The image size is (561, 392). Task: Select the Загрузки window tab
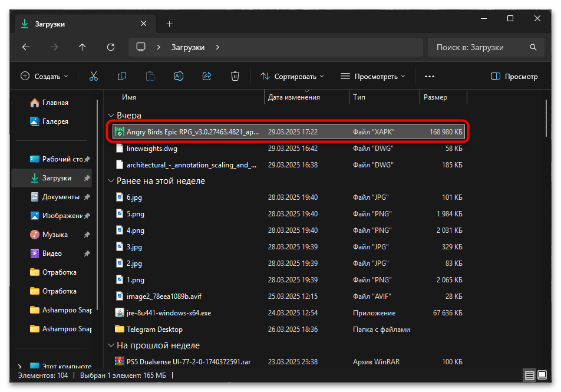(x=86, y=24)
